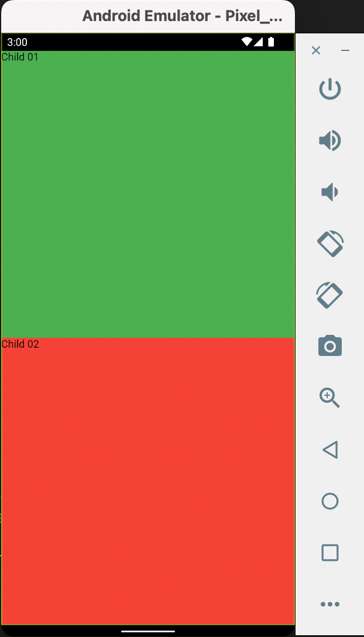This screenshot has height=637, width=364.
Task: Take a screenshot with the camera icon
Action: pos(330,346)
